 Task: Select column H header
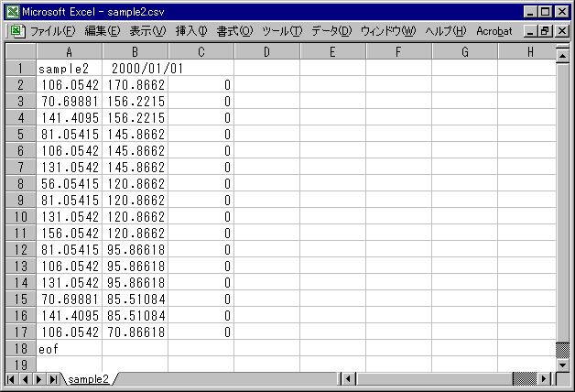[527, 51]
